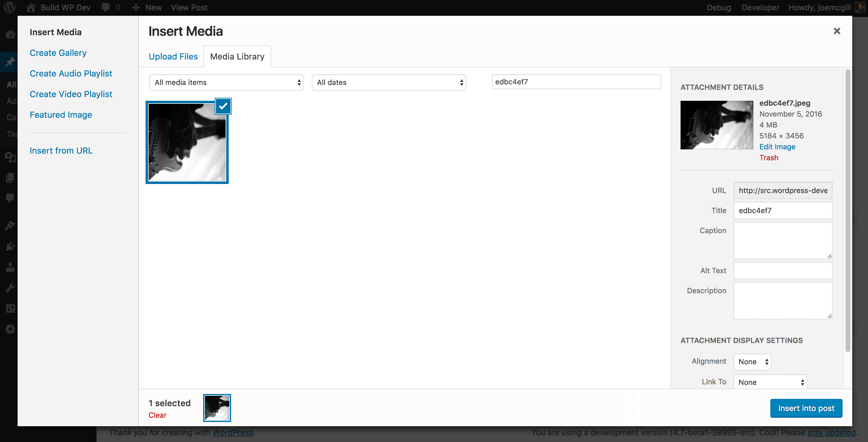Open the Settings sliders icon in the sidebar
Image resolution: width=868 pixels, height=442 pixels.
10,308
